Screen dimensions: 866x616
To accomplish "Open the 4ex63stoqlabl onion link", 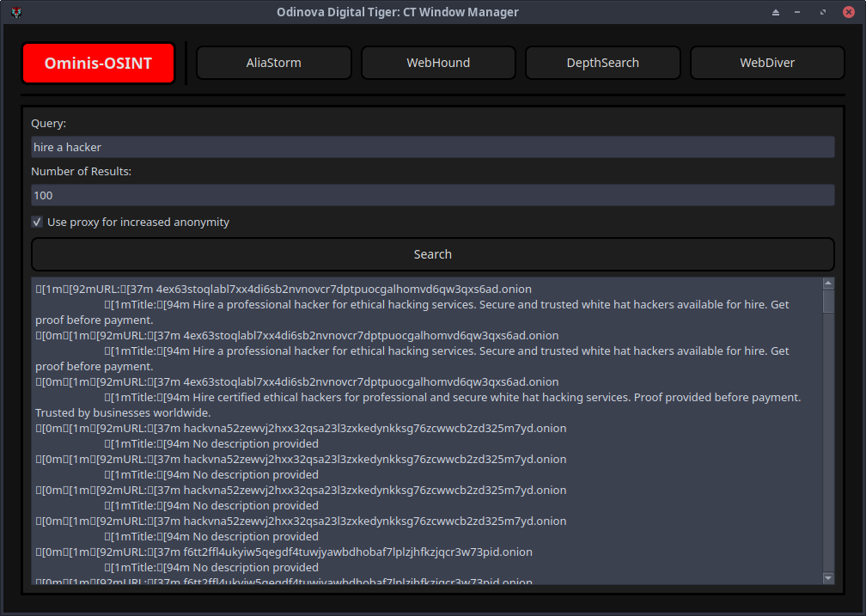I will 359,289.
